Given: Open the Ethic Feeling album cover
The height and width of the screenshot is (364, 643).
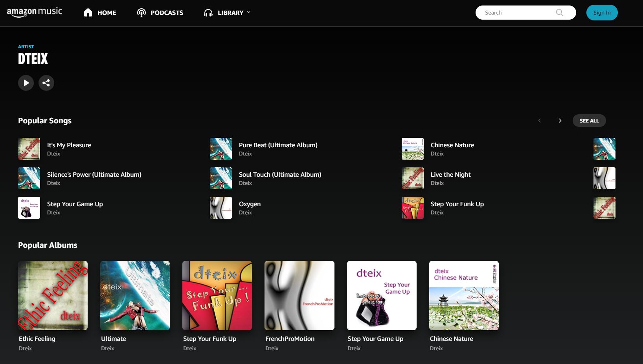Looking at the screenshot, I should tap(53, 295).
